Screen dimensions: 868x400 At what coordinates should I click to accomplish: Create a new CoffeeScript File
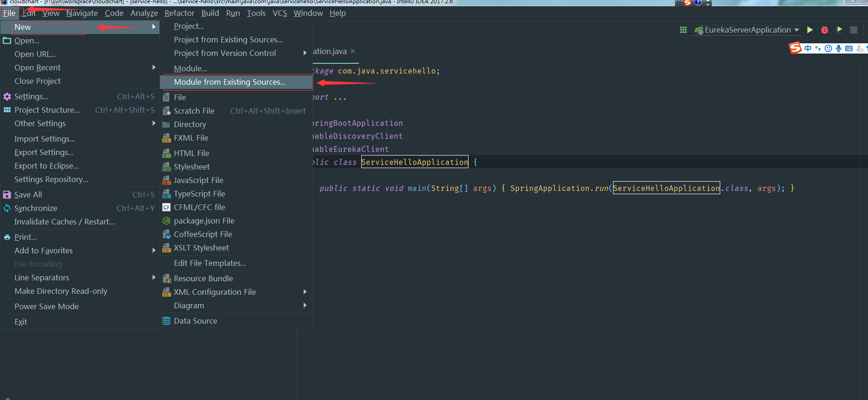[x=236, y=234]
